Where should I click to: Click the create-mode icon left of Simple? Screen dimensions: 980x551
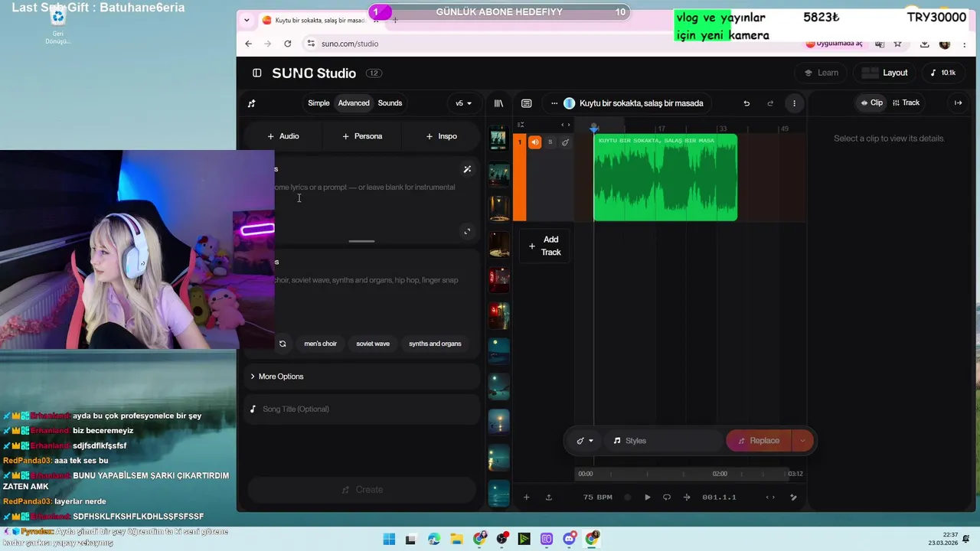point(252,103)
